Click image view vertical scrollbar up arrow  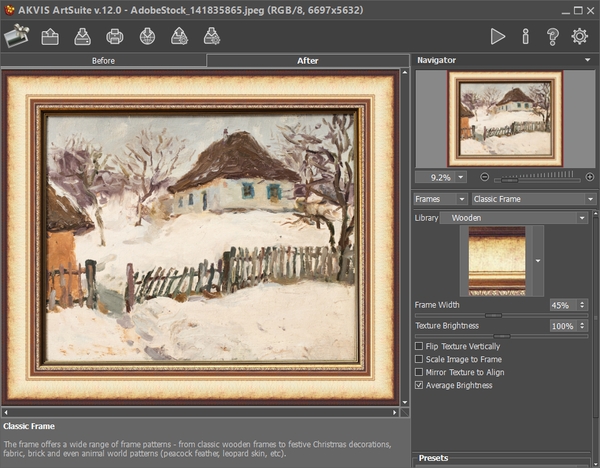(x=405, y=72)
